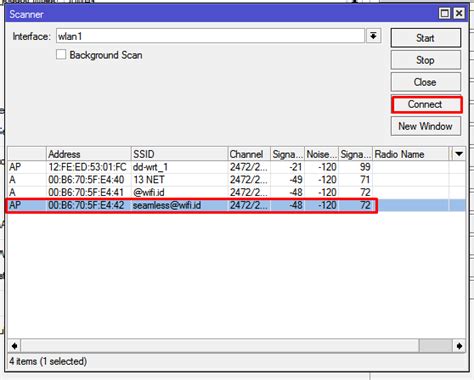
Task: Click the Stop scan button
Action: (426, 60)
